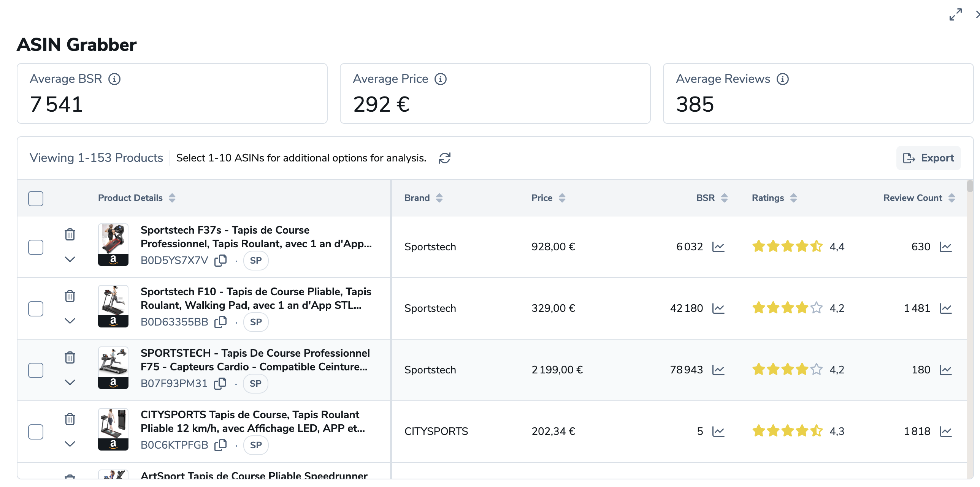Open the BSR history chart for BSR 42 180
980x487 pixels.
[718, 309]
